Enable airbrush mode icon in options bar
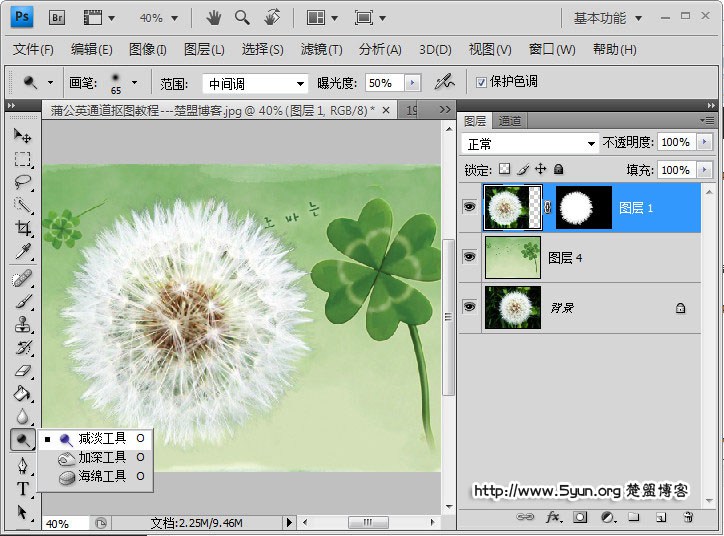 (445, 83)
